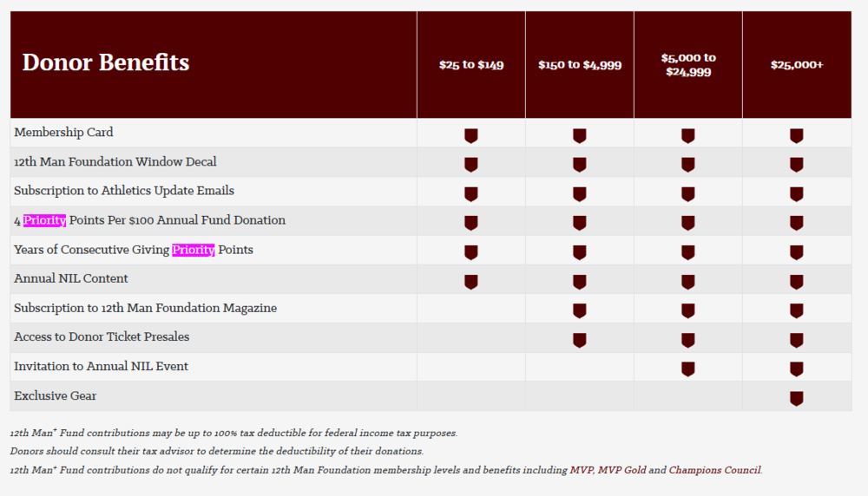Open the MVP Gold membership link
This screenshot has width=868, height=496.
point(621,470)
